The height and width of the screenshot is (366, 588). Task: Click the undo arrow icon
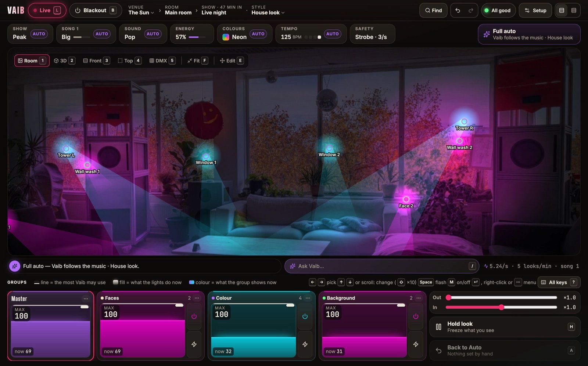(x=458, y=10)
